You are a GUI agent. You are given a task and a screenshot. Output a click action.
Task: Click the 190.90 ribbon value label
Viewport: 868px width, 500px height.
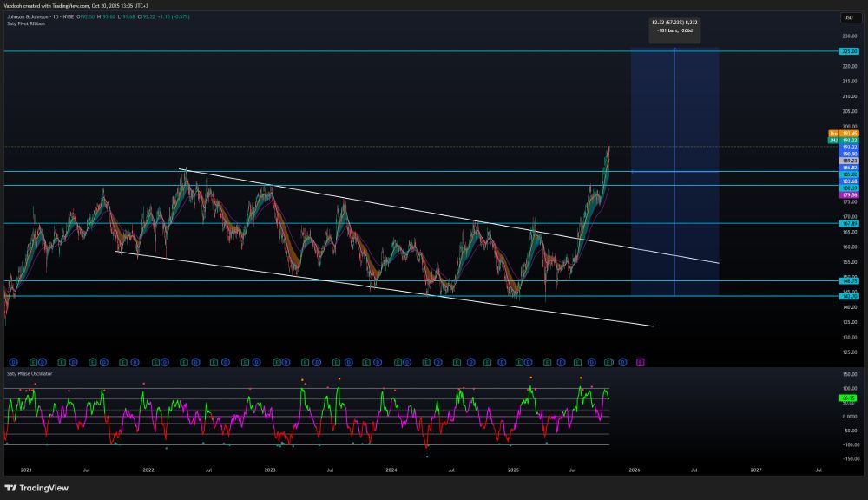(849, 154)
